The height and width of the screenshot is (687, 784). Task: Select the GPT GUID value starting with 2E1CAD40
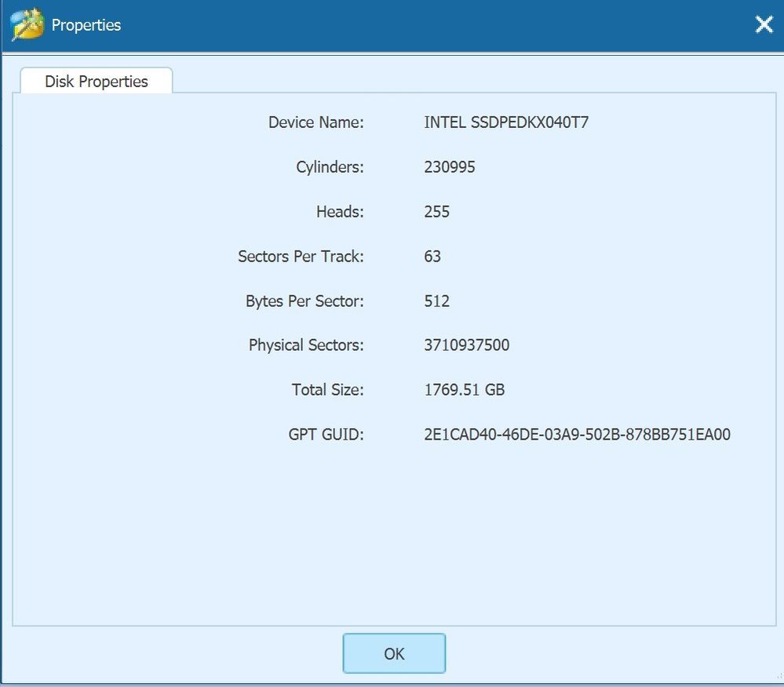[577, 434]
